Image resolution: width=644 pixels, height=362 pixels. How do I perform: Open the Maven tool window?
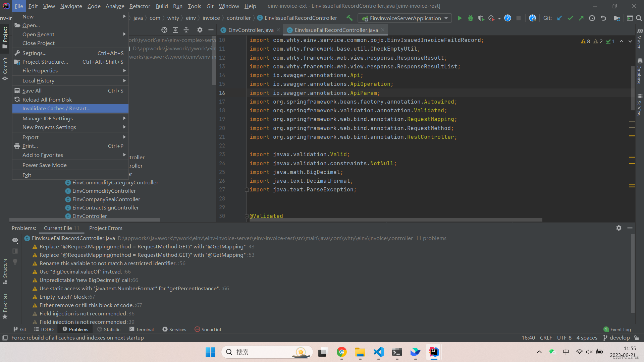coord(639,39)
